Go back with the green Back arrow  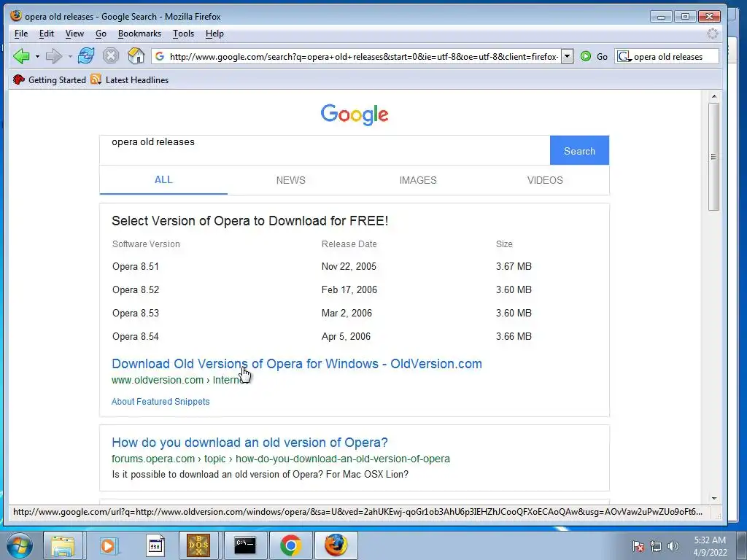[21, 56]
